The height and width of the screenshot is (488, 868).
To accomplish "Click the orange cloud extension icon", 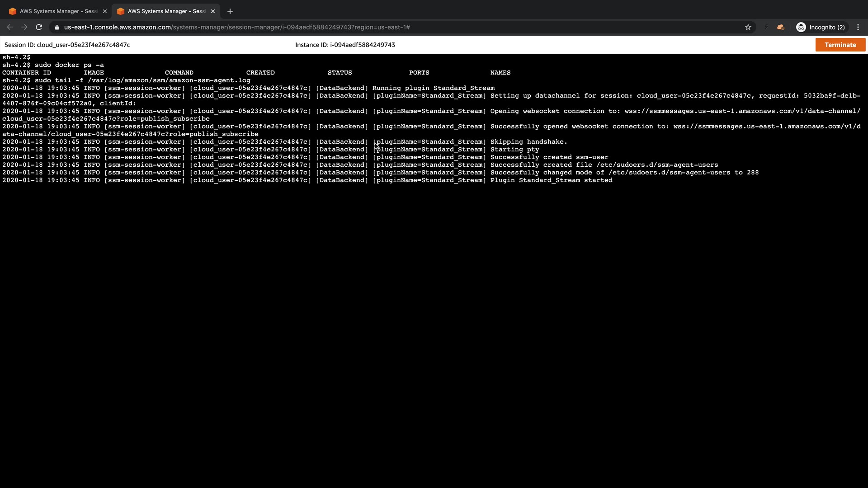I will pyautogui.click(x=780, y=27).
